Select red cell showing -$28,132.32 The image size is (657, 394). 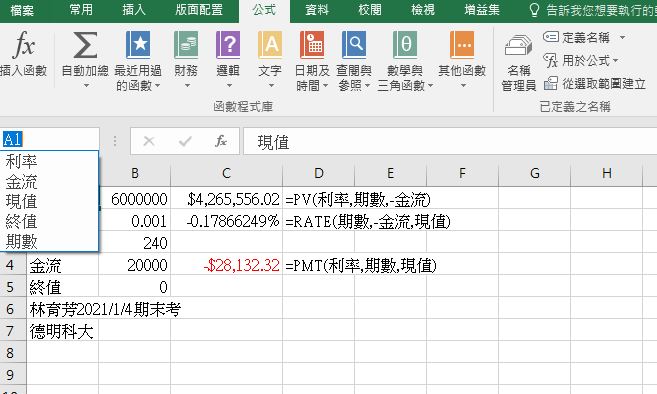226,265
